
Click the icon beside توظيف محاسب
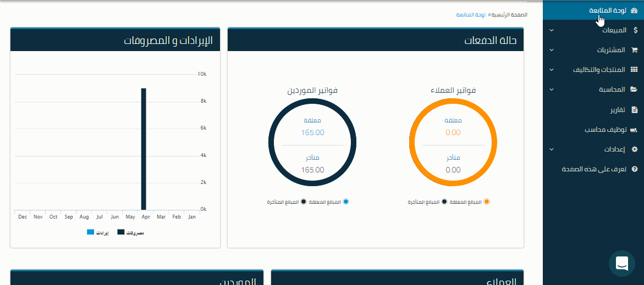(x=634, y=130)
